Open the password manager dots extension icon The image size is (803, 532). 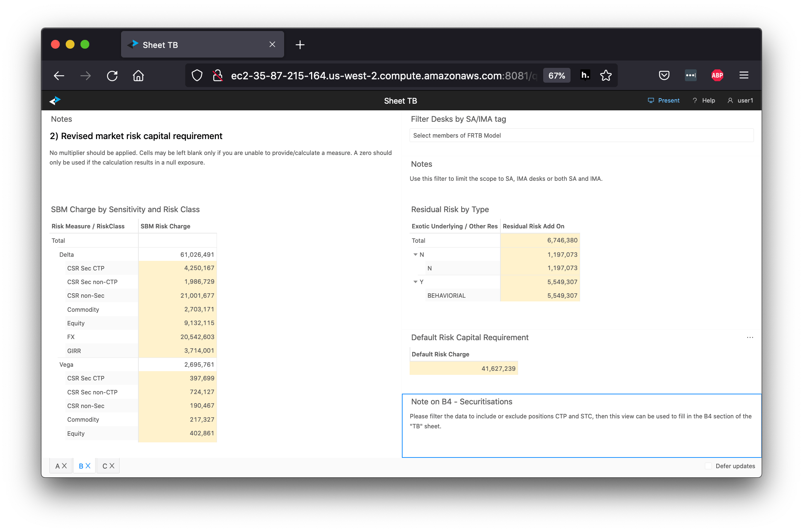[x=690, y=75]
